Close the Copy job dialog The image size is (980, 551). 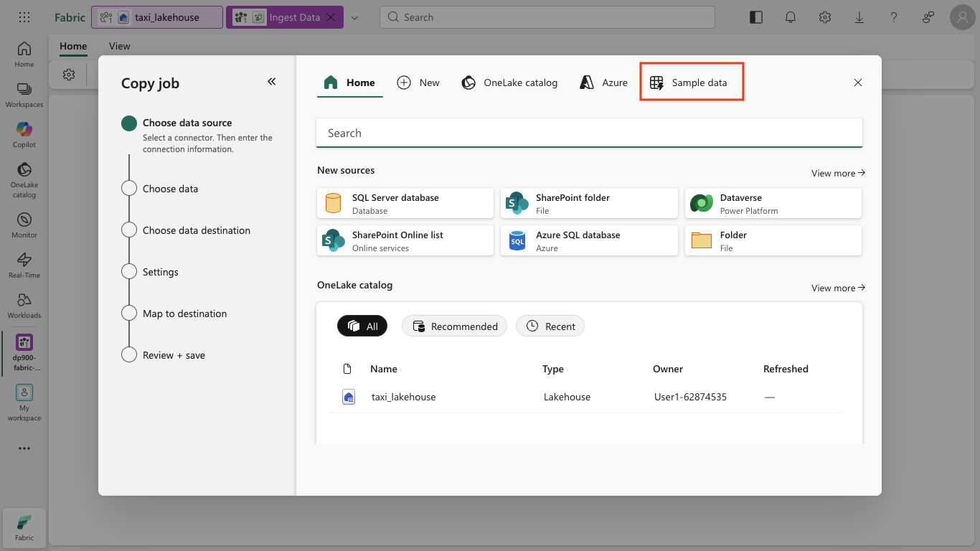click(858, 83)
